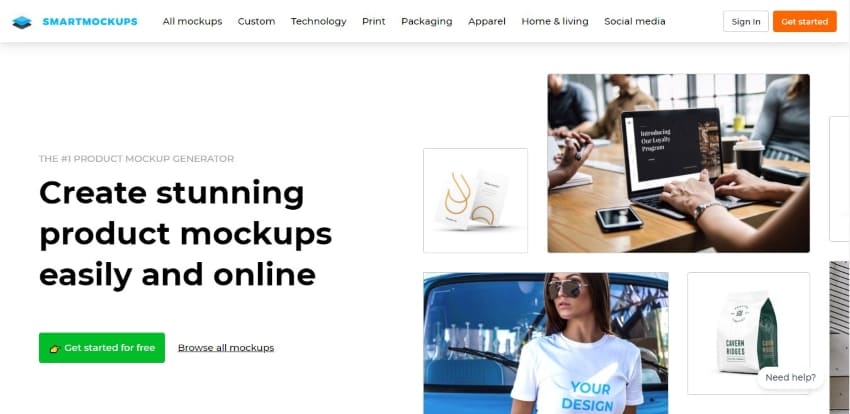850x414 pixels.
Task: Open the laptop meeting mockup image
Action: 679,163
